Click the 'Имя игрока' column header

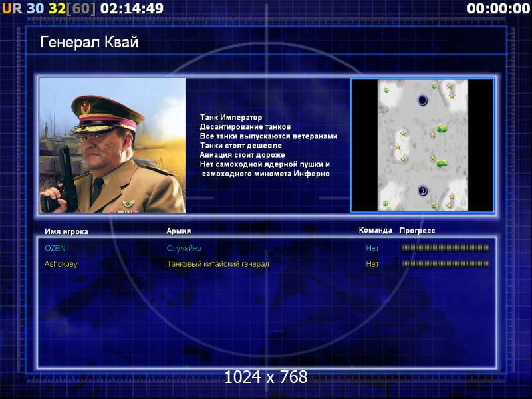coord(66,231)
